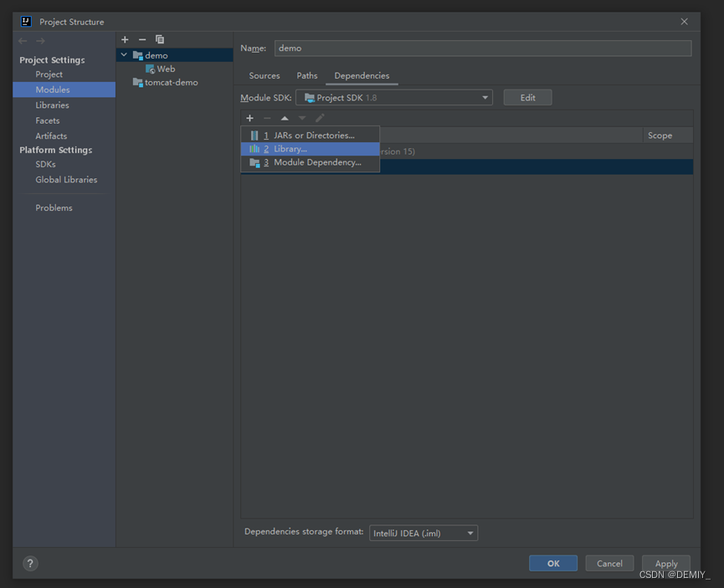Open help with question mark button
Viewport: 724px width, 588px height.
[30, 564]
